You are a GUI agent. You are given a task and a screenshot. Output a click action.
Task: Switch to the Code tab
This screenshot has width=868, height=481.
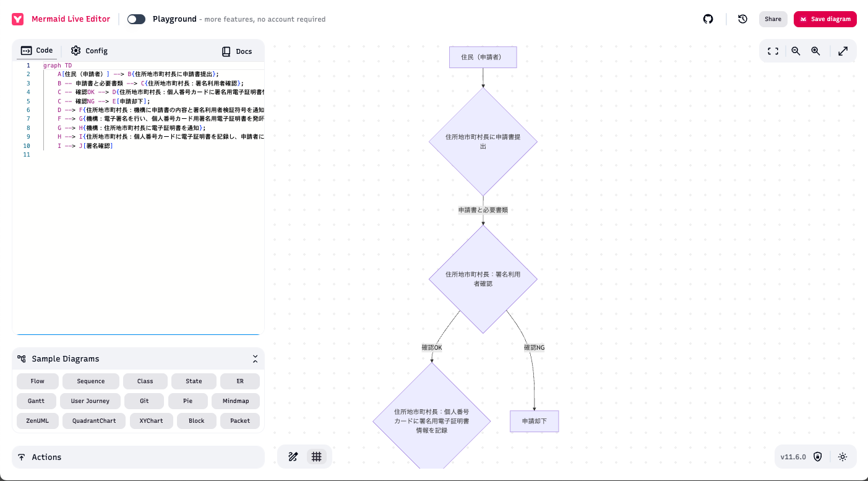point(37,51)
